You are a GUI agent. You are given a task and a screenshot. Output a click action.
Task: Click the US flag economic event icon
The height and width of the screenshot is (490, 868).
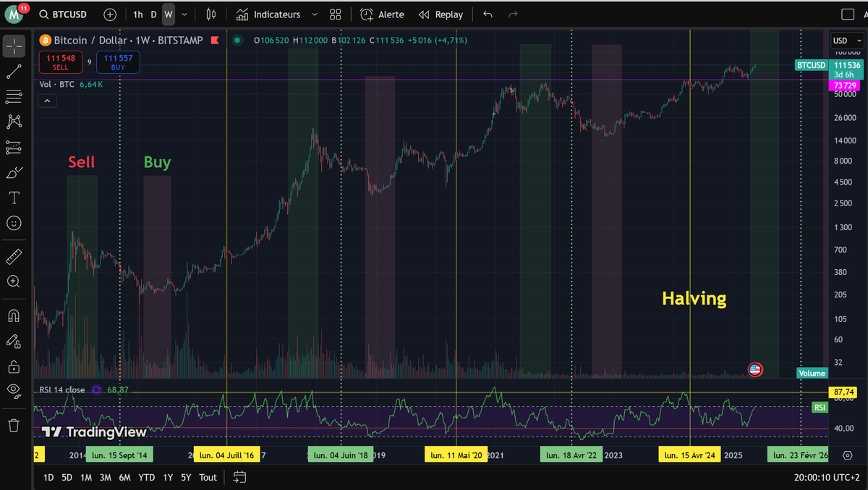(754, 369)
